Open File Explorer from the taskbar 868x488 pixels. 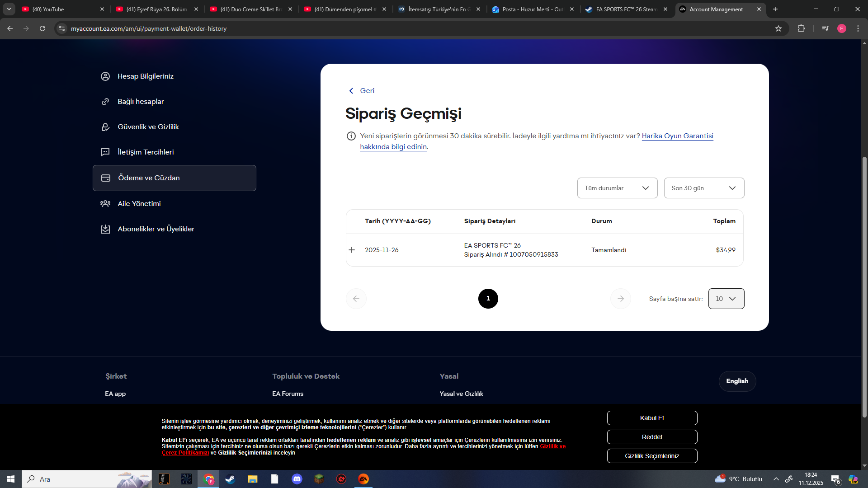pyautogui.click(x=252, y=479)
